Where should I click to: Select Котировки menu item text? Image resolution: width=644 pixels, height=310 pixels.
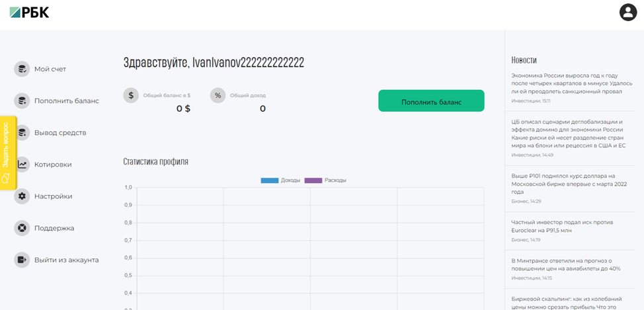click(x=53, y=164)
